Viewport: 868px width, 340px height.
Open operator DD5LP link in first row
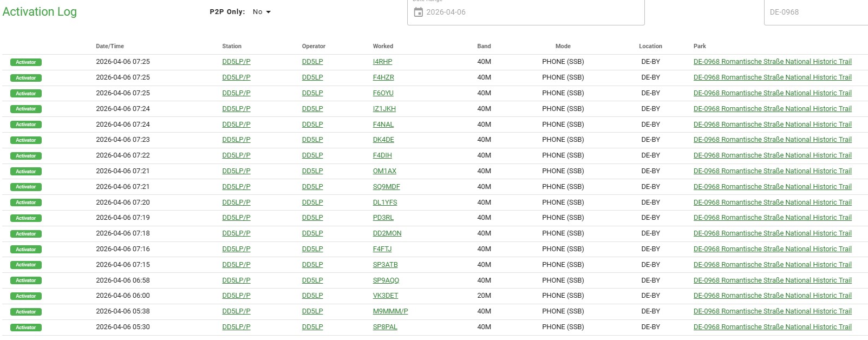pyautogui.click(x=312, y=62)
